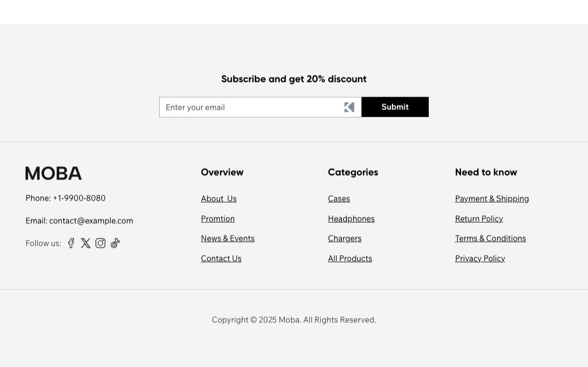588x367 pixels.
Task: Open the Terms & Conditions link
Action: 490,238
